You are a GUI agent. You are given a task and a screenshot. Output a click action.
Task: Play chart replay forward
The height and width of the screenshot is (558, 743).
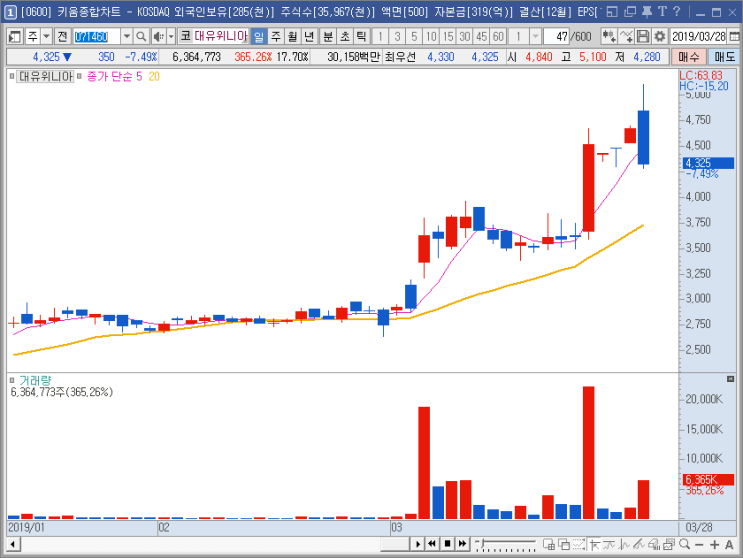click(x=417, y=544)
